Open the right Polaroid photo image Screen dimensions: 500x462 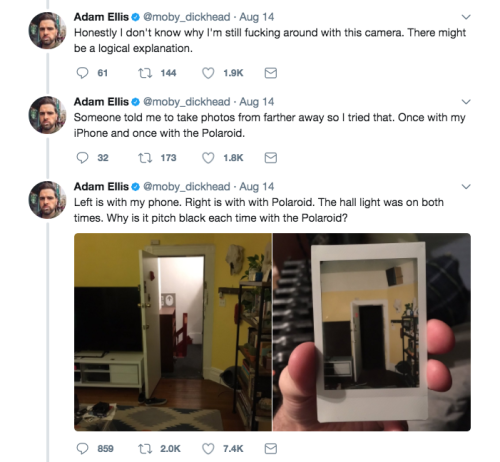(x=372, y=332)
